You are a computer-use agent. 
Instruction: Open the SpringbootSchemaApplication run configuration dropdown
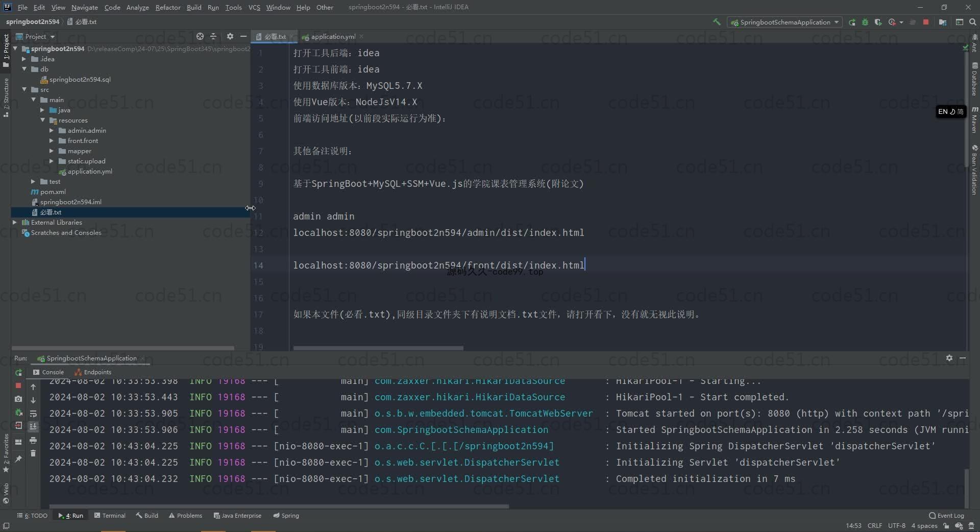coord(785,22)
